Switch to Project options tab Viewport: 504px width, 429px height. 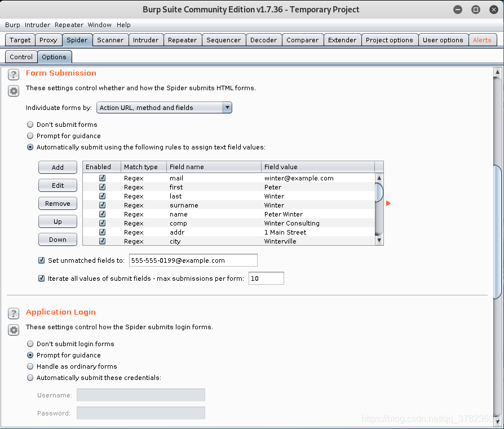pos(389,40)
